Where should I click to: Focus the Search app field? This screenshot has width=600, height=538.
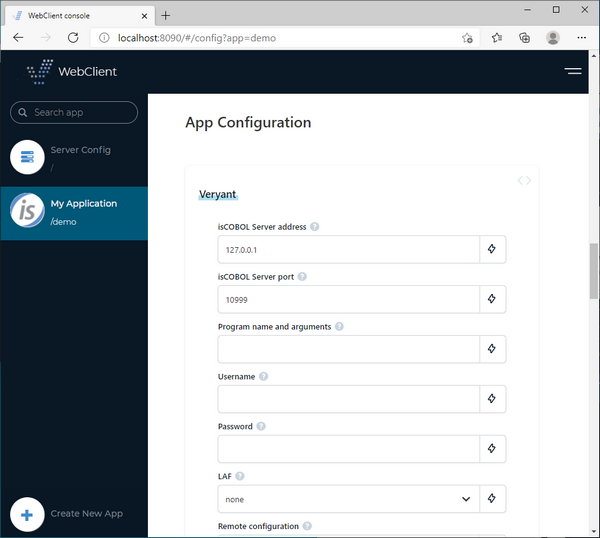74,112
